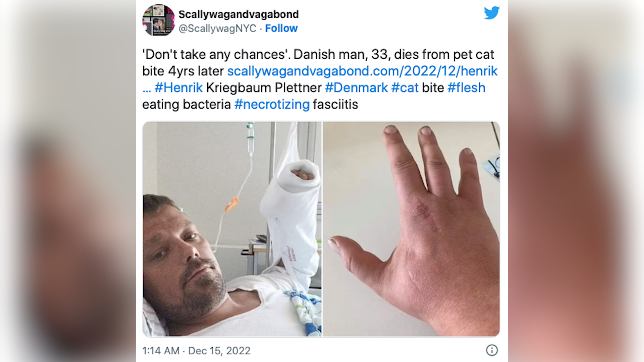Screen dimensions: 644x362
Task: Click the 'bite 4yrs later' tweet text
Action: pyautogui.click(x=183, y=71)
